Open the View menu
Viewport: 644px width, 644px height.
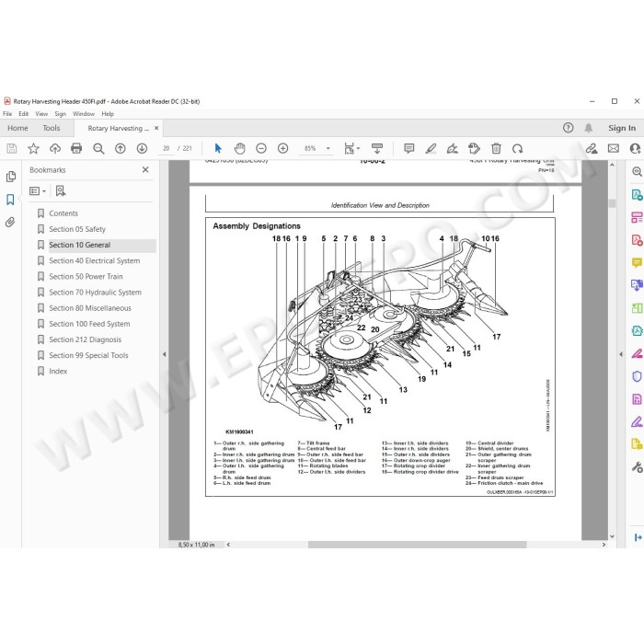41,114
